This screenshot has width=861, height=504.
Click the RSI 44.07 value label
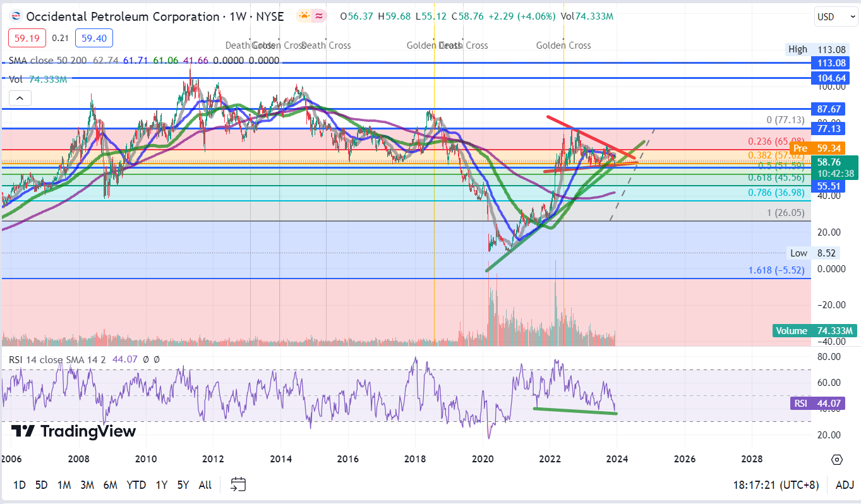[816, 402]
